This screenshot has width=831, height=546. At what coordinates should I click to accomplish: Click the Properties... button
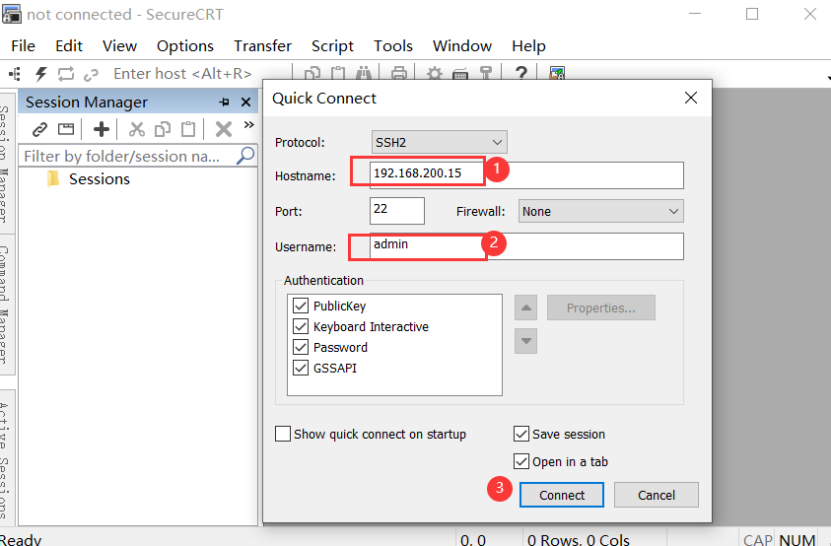601,308
